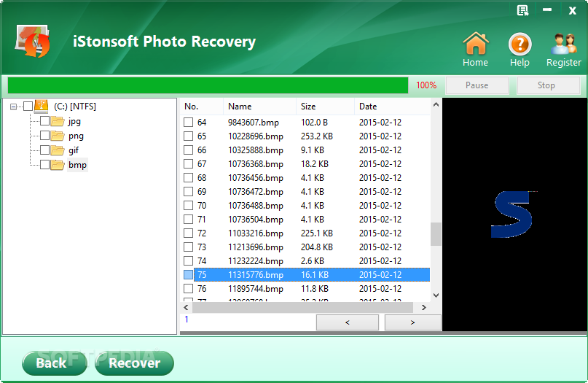The width and height of the screenshot is (588, 383).
Task: Select the jpg folder in tree
Action: click(x=74, y=121)
